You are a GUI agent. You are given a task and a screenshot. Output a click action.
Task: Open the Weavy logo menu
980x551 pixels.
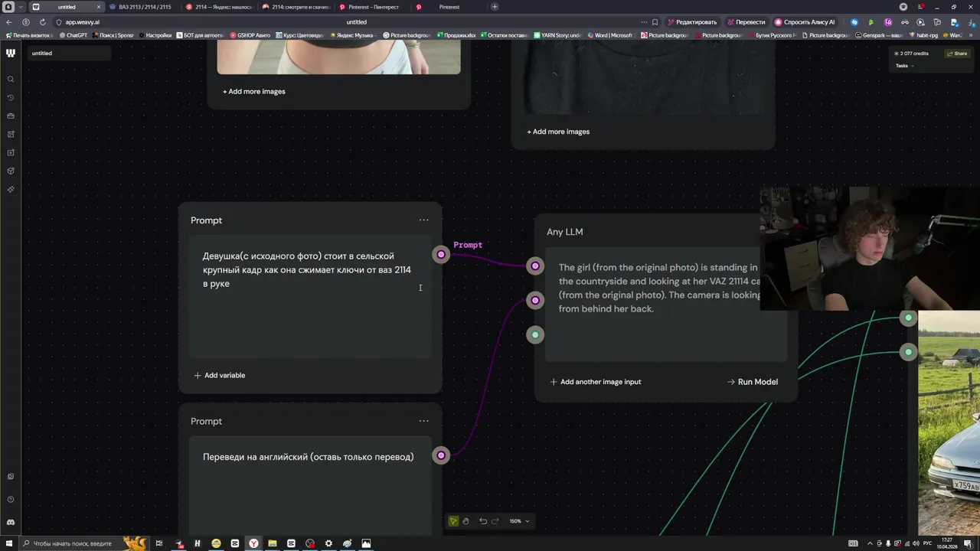tap(11, 53)
